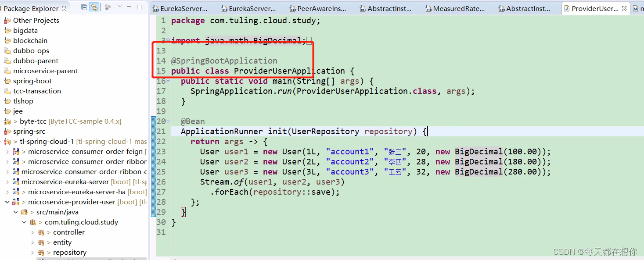
Task: Click the tlshop project folder icon
Action: point(7,101)
